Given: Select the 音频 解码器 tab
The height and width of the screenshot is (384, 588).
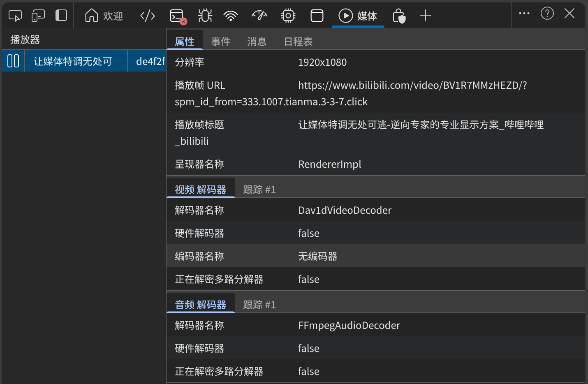Looking at the screenshot, I should [x=201, y=304].
